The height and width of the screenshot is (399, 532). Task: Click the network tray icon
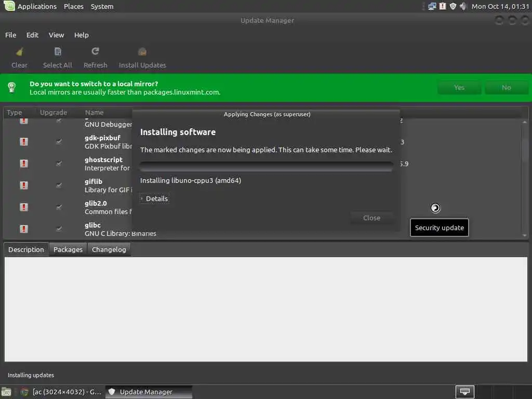point(432,6)
